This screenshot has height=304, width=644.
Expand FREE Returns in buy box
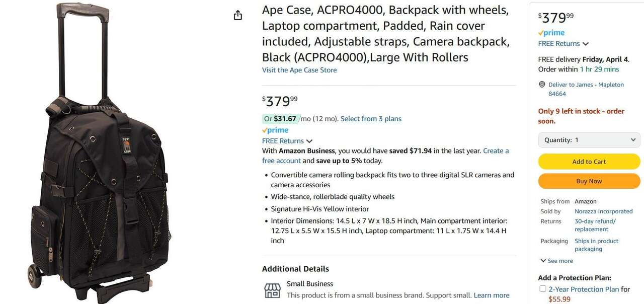(x=563, y=44)
